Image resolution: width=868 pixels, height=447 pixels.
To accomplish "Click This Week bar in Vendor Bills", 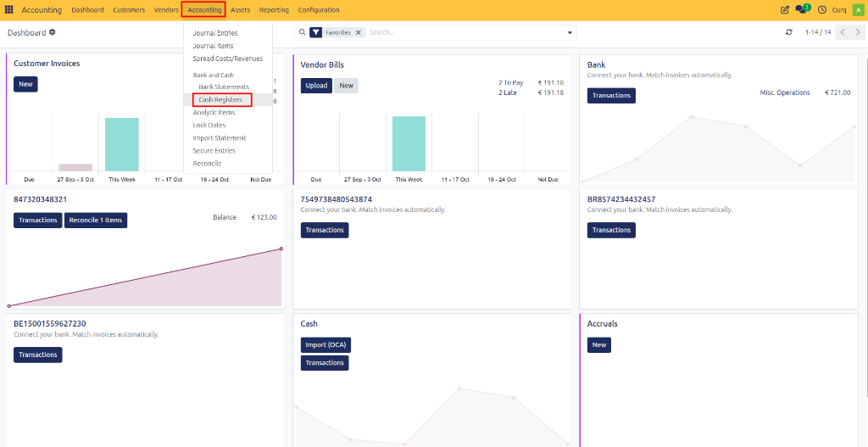I will [x=409, y=143].
